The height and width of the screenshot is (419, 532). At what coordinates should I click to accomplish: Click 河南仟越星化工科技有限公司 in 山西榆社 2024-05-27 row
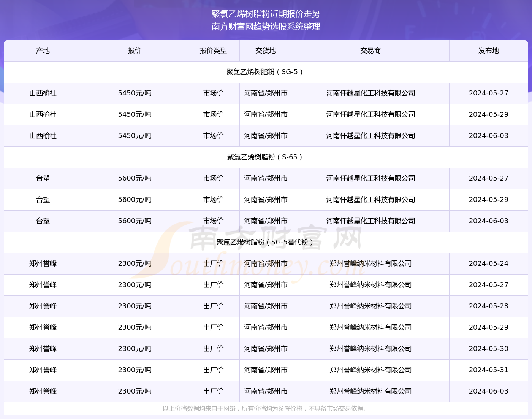pyautogui.click(x=370, y=93)
